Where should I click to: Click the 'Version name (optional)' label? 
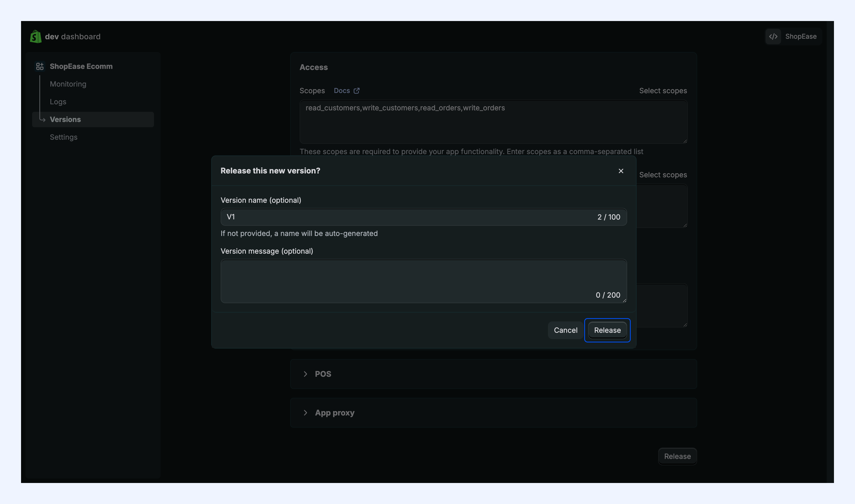pos(261,200)
